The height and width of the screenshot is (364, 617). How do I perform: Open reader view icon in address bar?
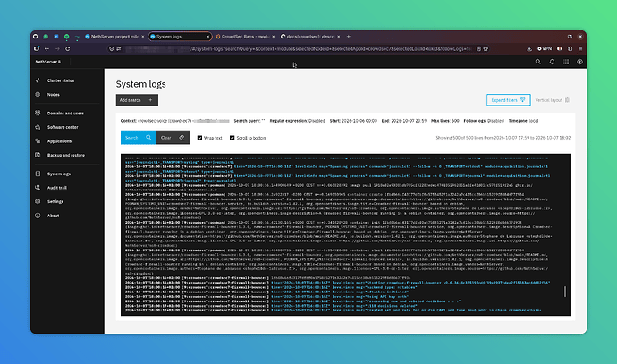479,49
